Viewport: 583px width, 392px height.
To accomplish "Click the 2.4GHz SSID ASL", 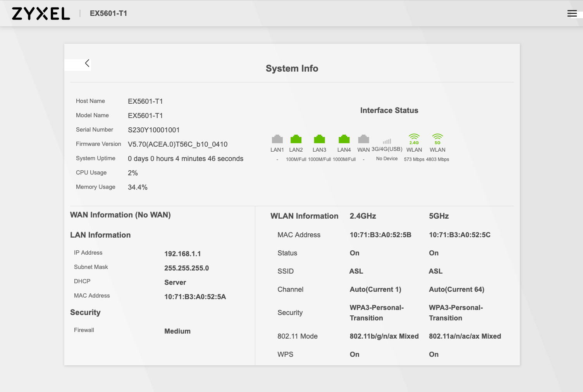I will point(356,271).
